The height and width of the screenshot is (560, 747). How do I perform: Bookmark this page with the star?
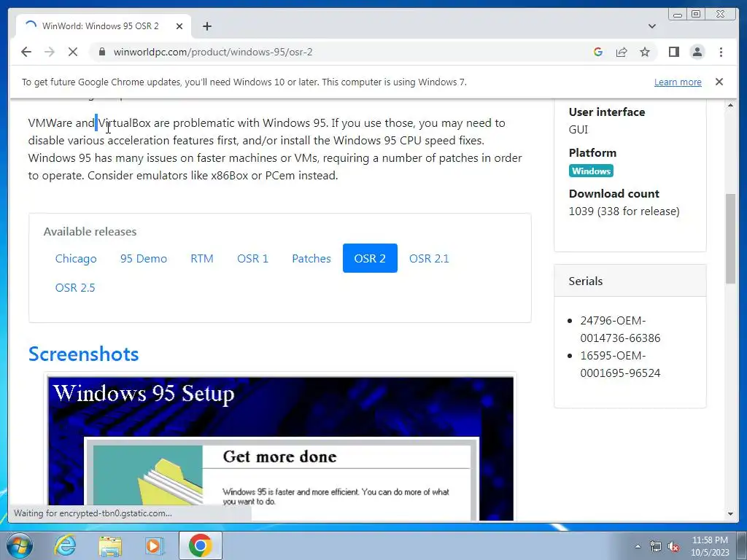[x=645, y=52]
